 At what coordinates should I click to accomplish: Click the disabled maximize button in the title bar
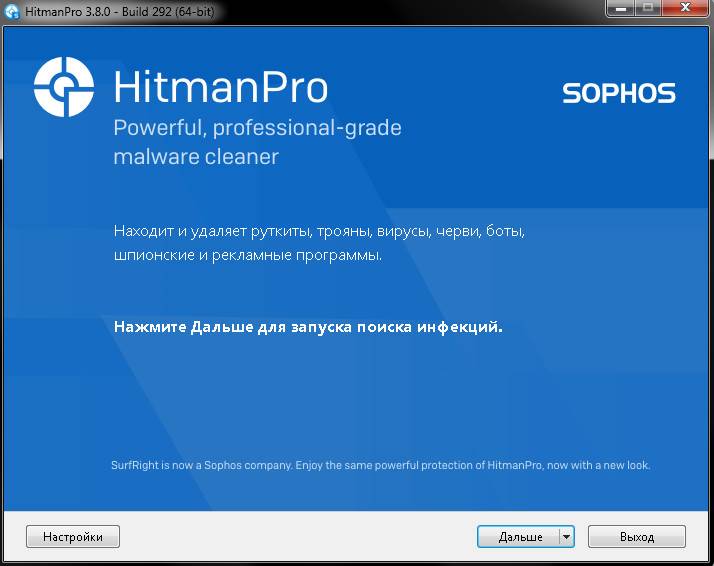coord(648,8)
